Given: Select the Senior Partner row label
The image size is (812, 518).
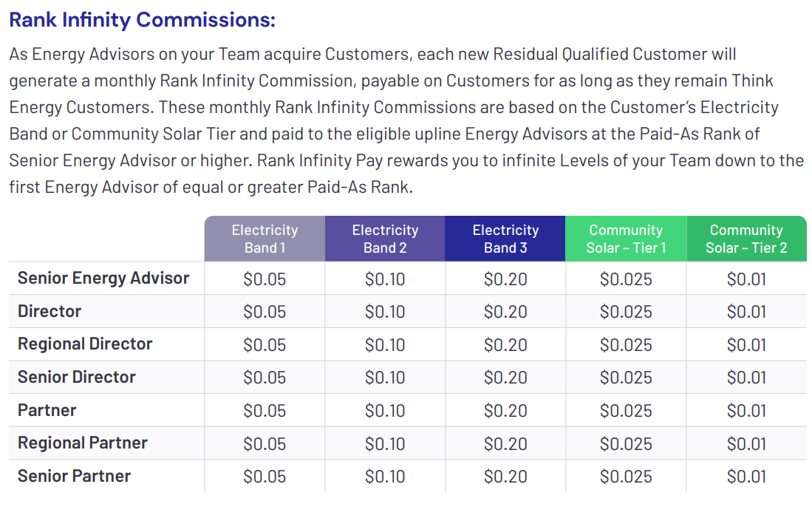Looking at the screenshot, I should [75, 476].
